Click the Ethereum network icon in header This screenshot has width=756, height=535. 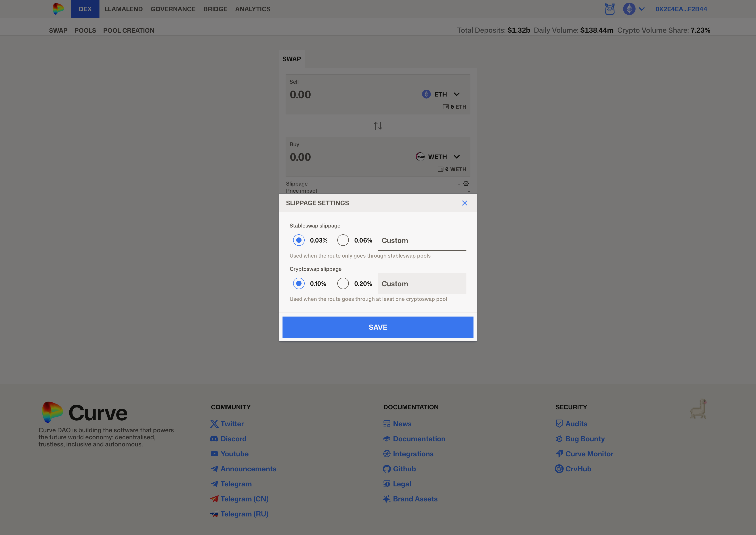pyautogui.click(x=629, y=9)
